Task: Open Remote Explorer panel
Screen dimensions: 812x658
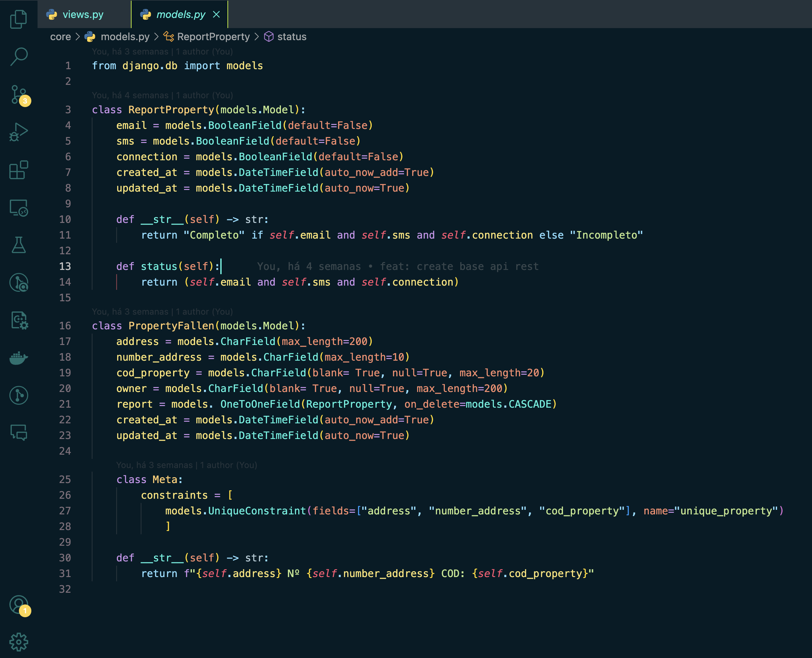Action: point(18,208)
